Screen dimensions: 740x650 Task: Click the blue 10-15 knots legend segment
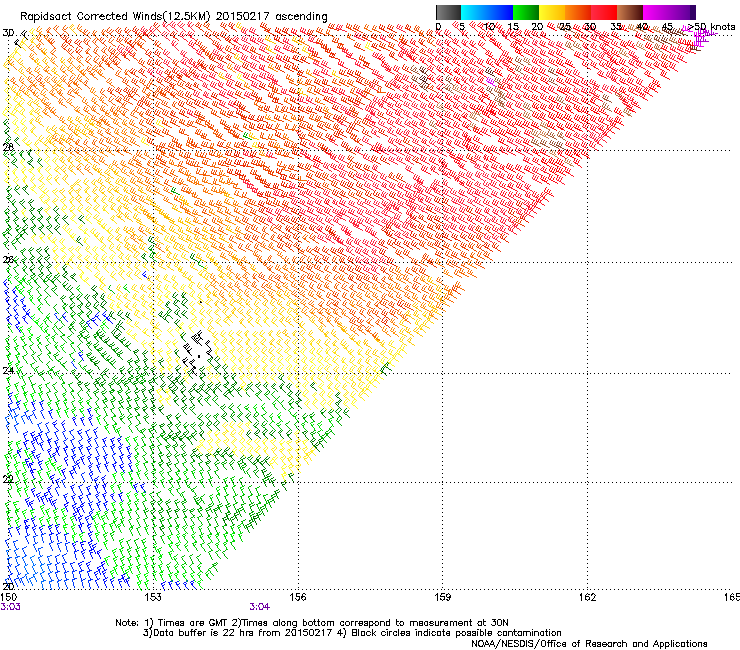(500, 12)
